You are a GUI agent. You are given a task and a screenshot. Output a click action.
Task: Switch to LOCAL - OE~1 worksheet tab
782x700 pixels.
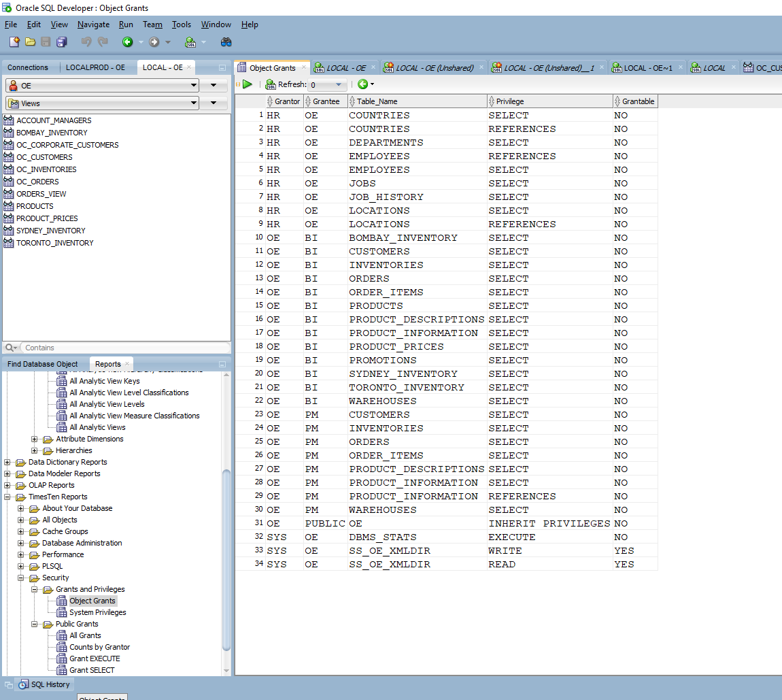[648, 68]
